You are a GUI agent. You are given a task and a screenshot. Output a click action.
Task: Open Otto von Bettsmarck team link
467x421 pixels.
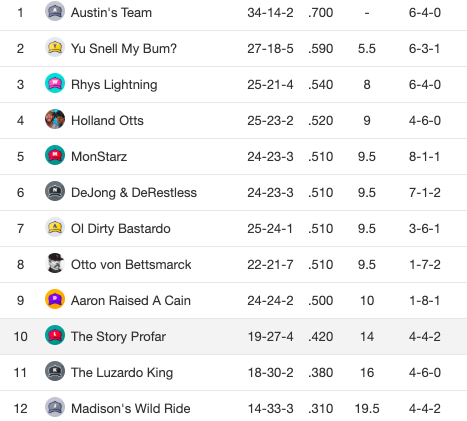click(x=131, y=265)
